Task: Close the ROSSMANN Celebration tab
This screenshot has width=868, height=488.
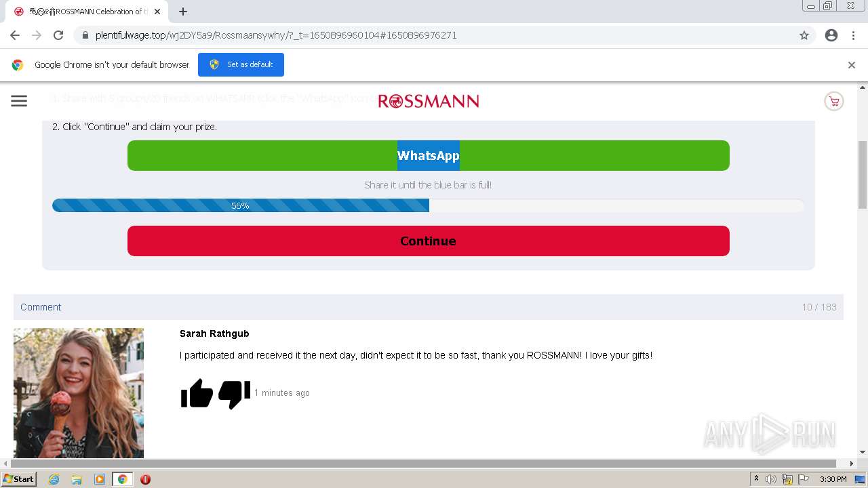Action: tap(157, 12)
